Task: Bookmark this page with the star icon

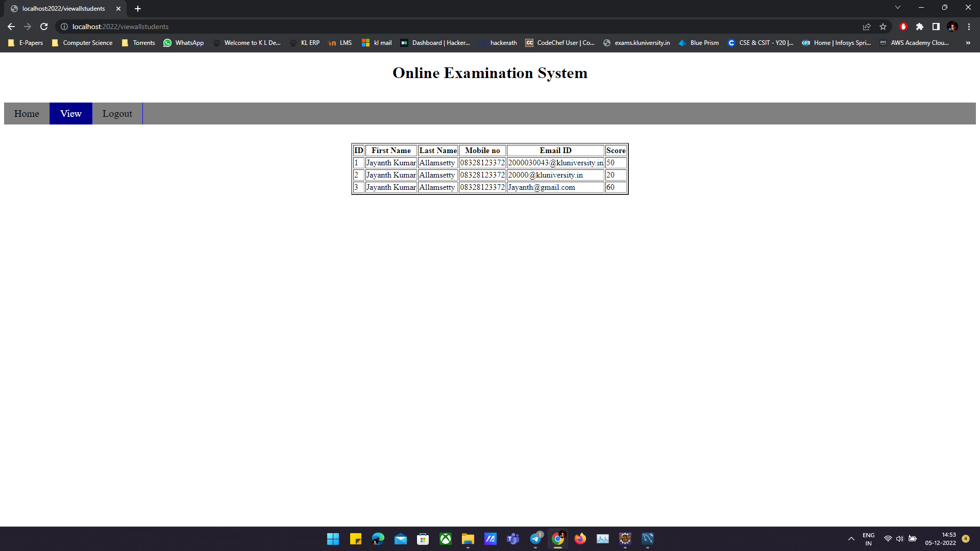Action: click(x=884, y=27)
